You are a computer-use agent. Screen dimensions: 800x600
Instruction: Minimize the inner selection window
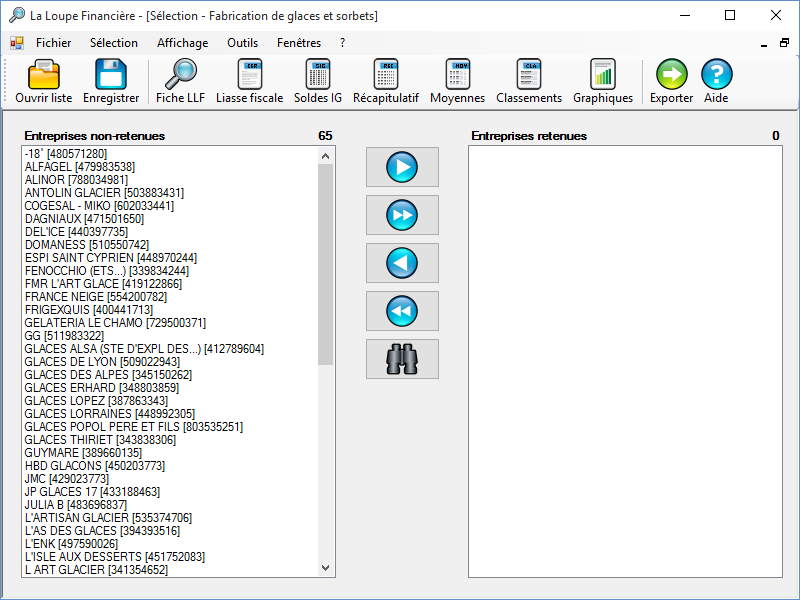[x=764, y=44]
